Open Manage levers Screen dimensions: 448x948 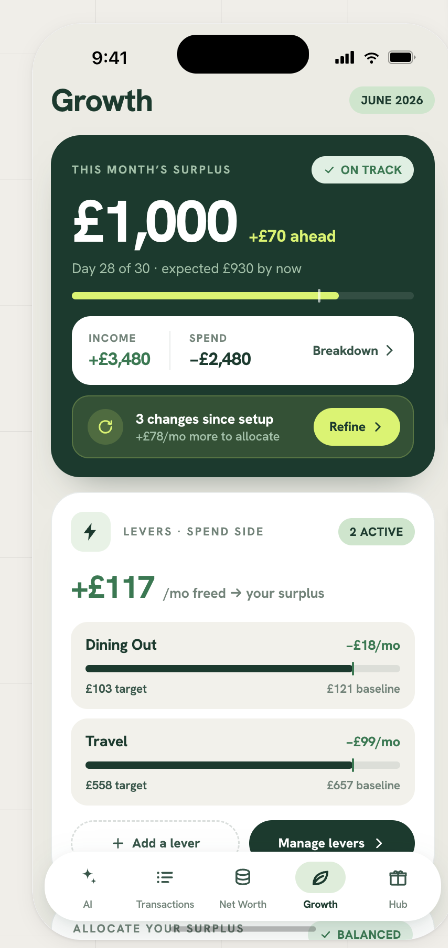coord(332,843)
